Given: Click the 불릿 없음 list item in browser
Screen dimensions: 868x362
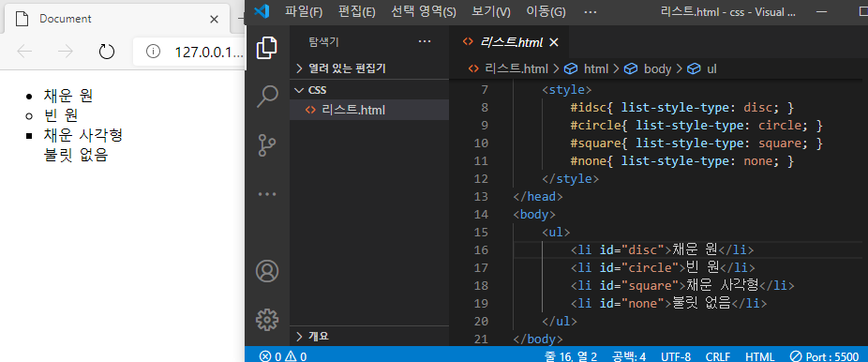Looking at the screenshot, I should coord(75,155).
